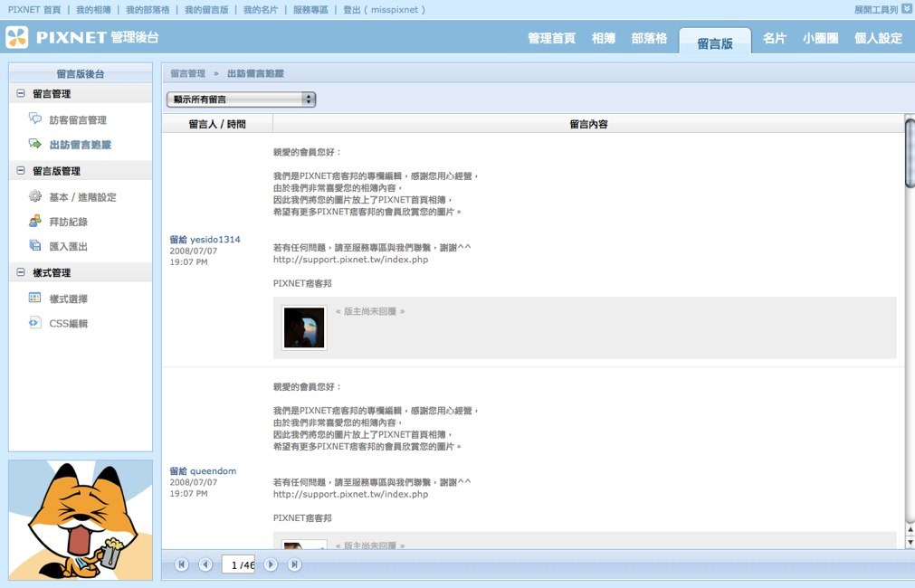Viewport: 915px width, 588px height.
Task: Open 基本 / 進階設定 in sidebar
Action: tap(83, 197)
